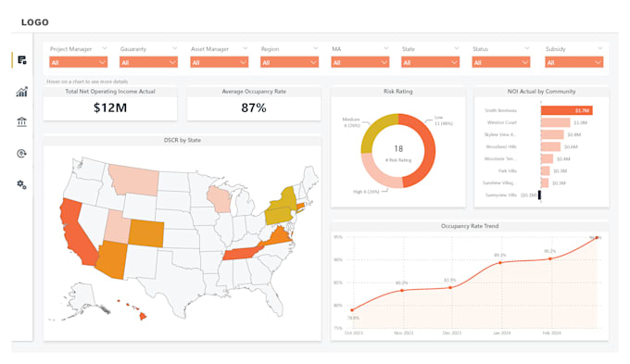Click the 'DSCR by State' chart title
The width and height of the screenshot is (630, 364).
(x=182, y=140)
